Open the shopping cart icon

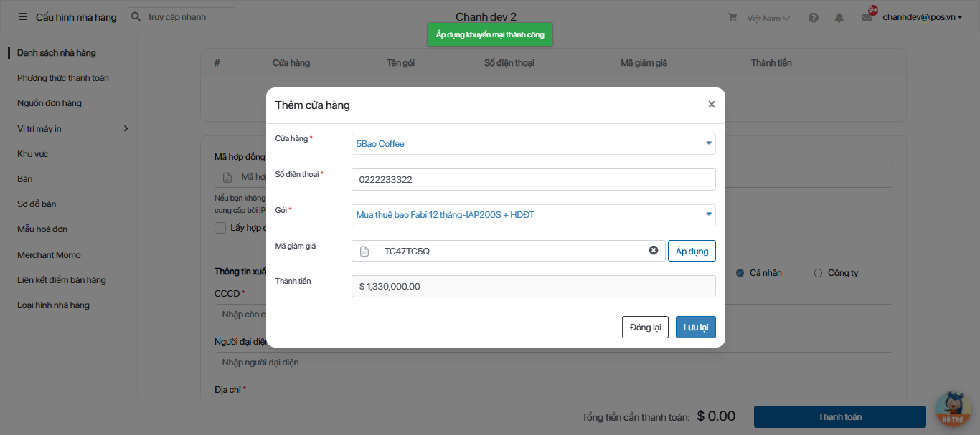732,17
